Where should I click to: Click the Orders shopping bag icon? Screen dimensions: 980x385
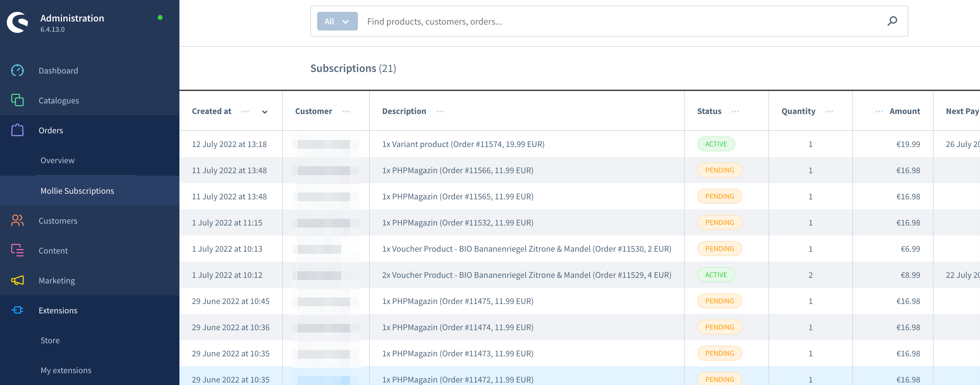(17, 130)
